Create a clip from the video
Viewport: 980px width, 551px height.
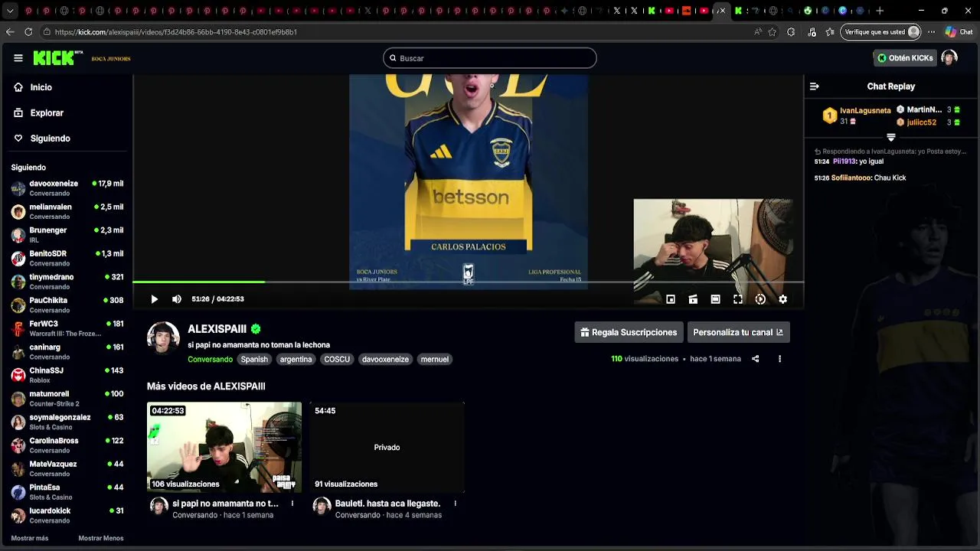693,299
